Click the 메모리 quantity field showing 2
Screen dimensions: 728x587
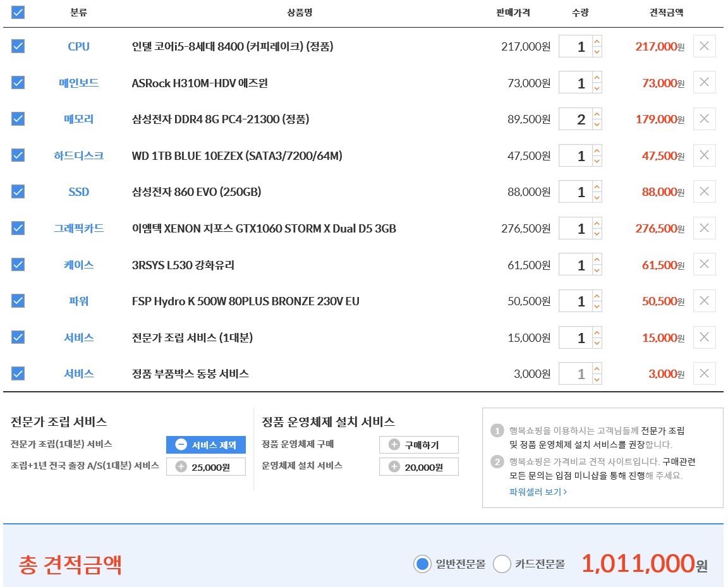point(576,119)
